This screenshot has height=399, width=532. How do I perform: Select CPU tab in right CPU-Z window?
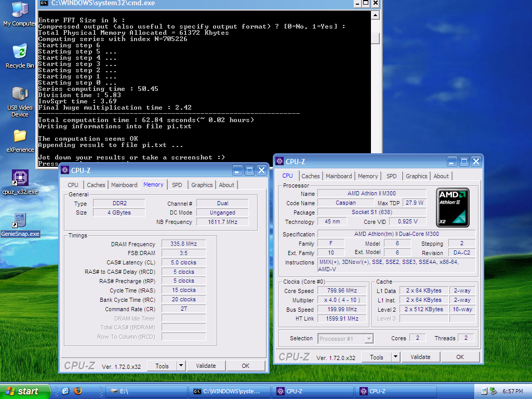click(287, 176)
